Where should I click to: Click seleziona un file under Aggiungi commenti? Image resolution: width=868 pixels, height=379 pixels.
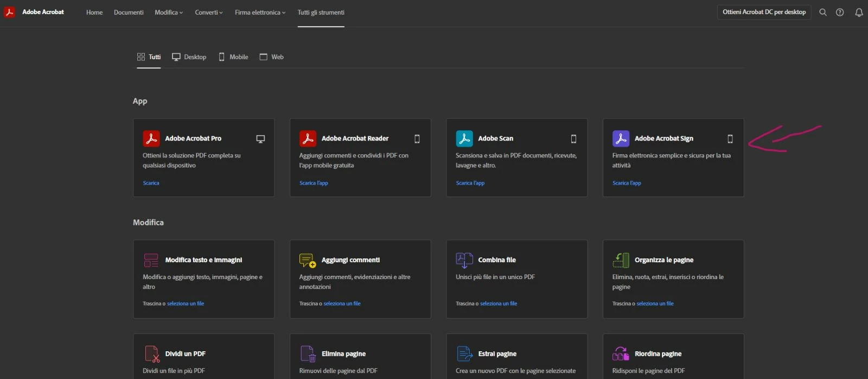342,304
